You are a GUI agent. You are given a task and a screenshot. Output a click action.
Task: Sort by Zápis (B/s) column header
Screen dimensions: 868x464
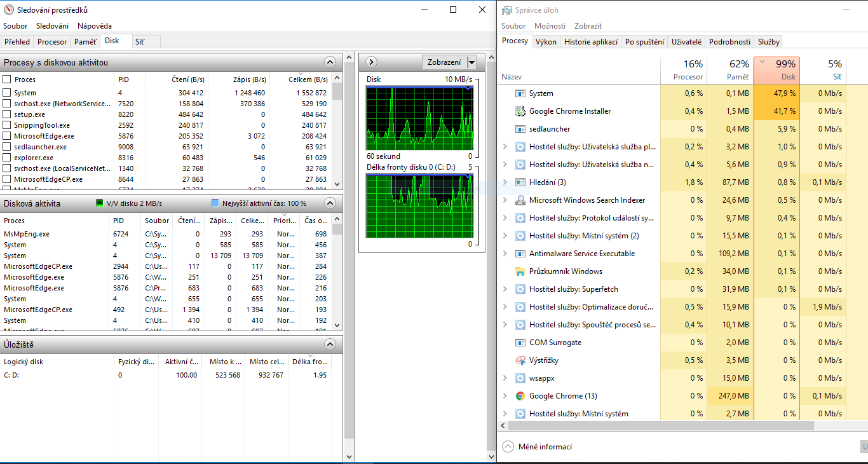pyautogui.click(x=238, y=79)
